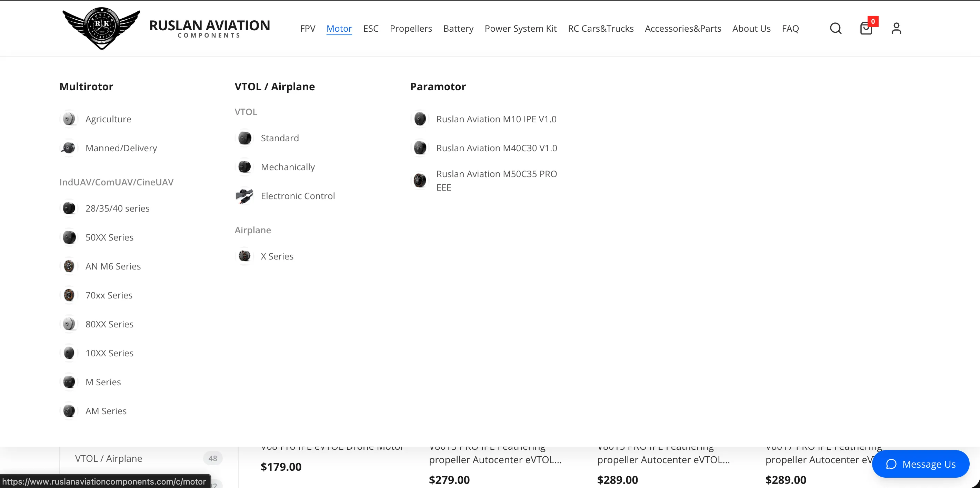
Task: Select the AM Series link
Action: pos(106,411)
